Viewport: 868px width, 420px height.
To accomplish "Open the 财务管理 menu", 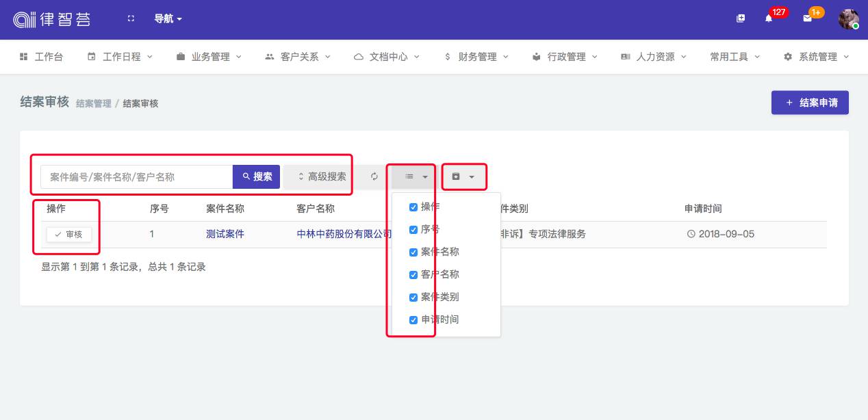I will [x=476, y=57].
